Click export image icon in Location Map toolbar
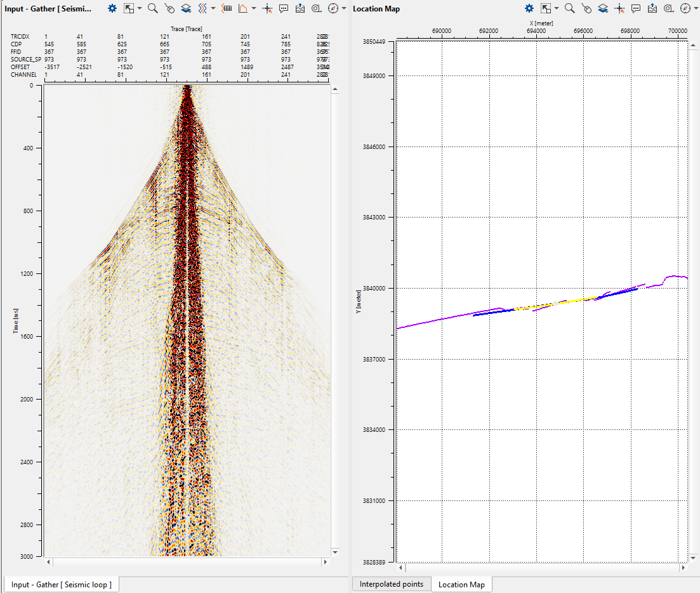 coord(652,8)
